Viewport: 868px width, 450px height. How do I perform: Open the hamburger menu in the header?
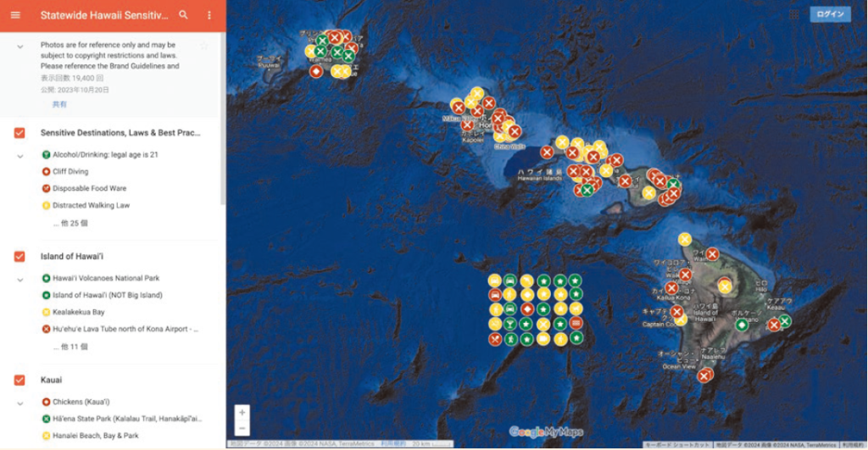click(15, 15)
